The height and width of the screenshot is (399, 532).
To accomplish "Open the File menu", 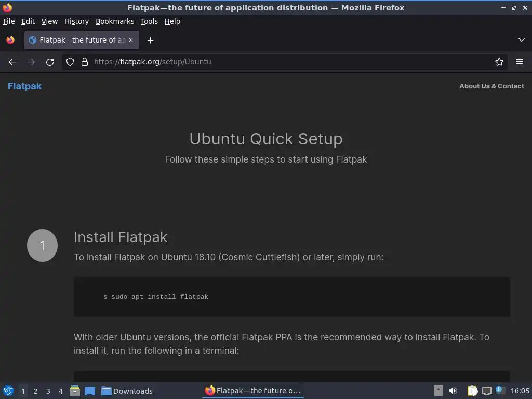I will click(9, 21).
